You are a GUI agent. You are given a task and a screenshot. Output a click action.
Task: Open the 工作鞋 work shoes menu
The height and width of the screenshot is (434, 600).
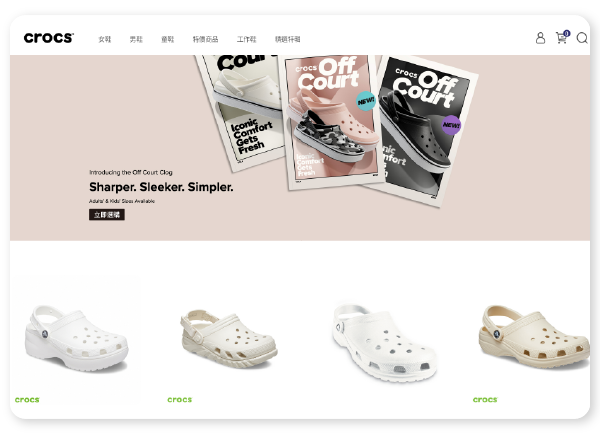click(x=246, y=39)
